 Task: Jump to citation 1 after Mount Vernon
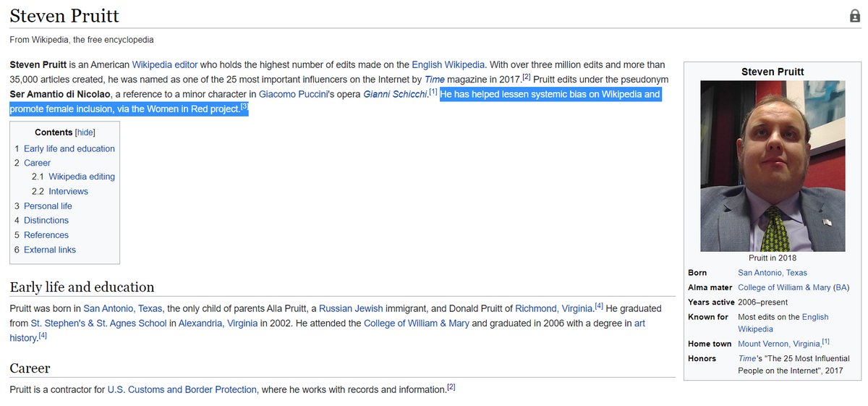pos(827,342)
